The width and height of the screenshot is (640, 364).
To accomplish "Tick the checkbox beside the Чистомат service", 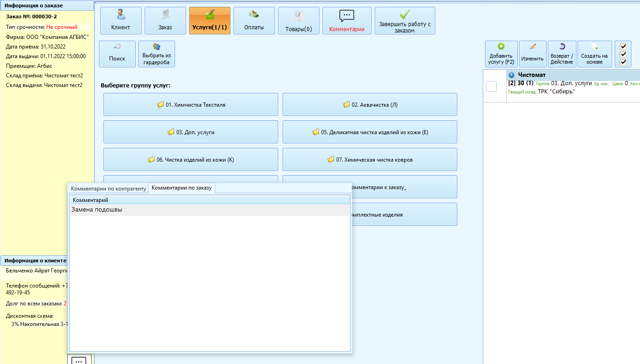I will click(491, 86).
